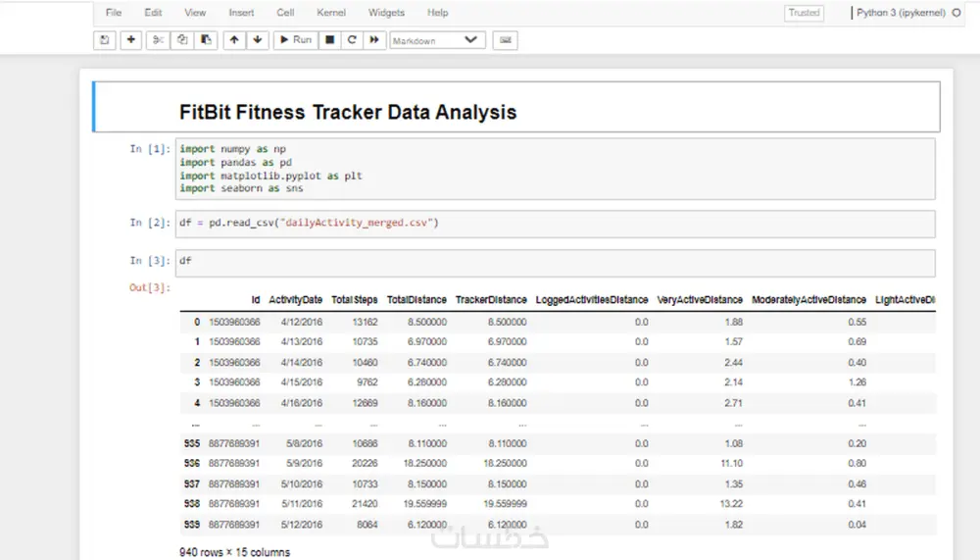Select the FitBit Fitness Tracker title cell
This screenshot has height=560, width=980.
point(516,107)
